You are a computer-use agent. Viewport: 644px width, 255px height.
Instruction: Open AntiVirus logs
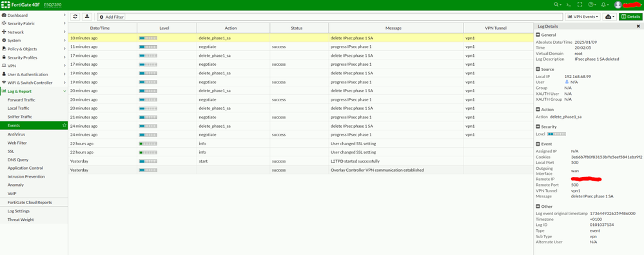[x=15, y=134]
